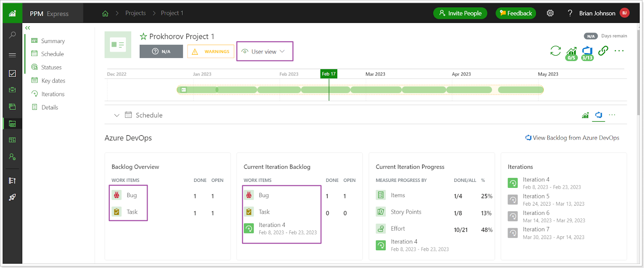Click the N/A status button

click(161, 52)
